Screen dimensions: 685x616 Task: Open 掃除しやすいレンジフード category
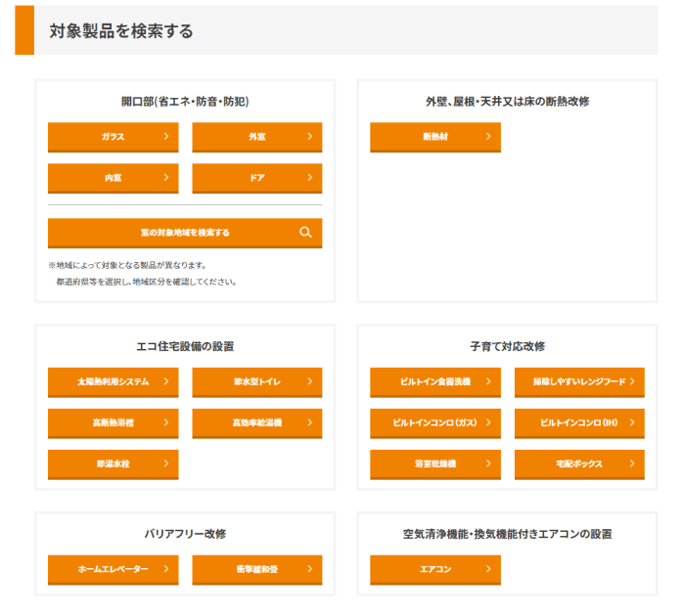pos(579,381)
